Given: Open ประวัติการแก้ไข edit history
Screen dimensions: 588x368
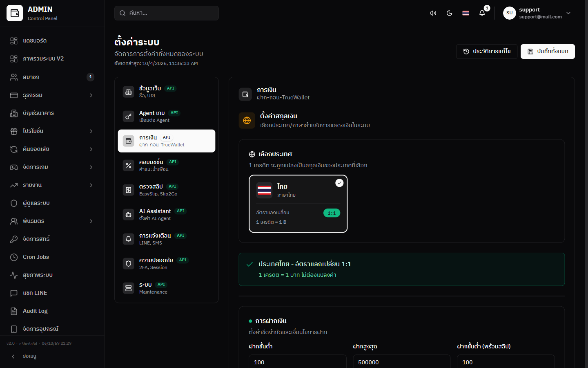Looking at the screenshot, I should (487, 52).
